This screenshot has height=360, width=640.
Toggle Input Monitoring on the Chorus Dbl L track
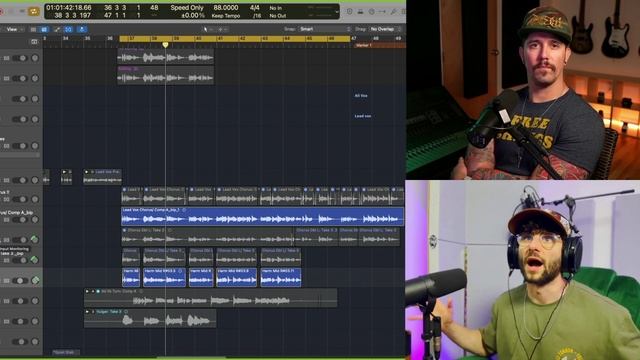[7, 240]
